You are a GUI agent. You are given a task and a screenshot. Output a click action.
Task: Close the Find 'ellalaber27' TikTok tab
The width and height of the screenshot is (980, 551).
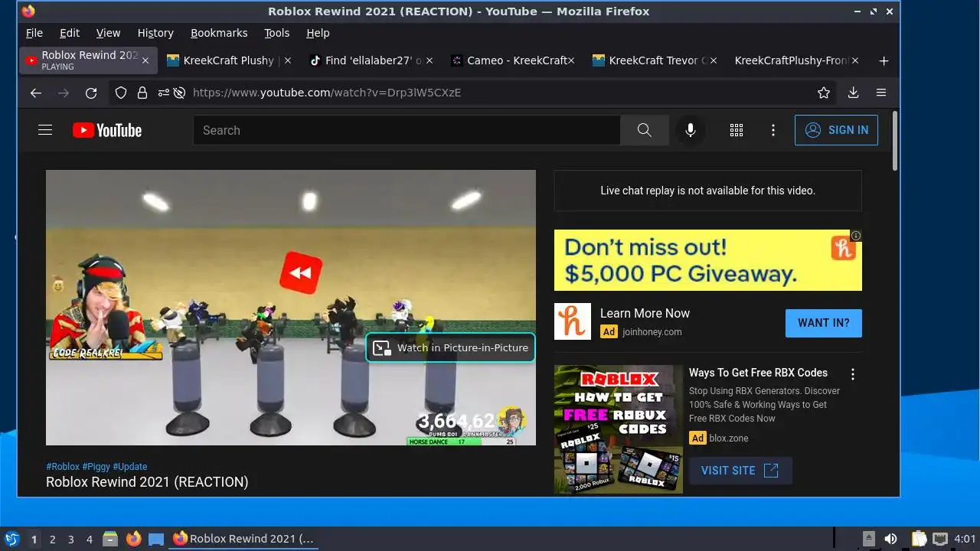[x=430, y=60]
